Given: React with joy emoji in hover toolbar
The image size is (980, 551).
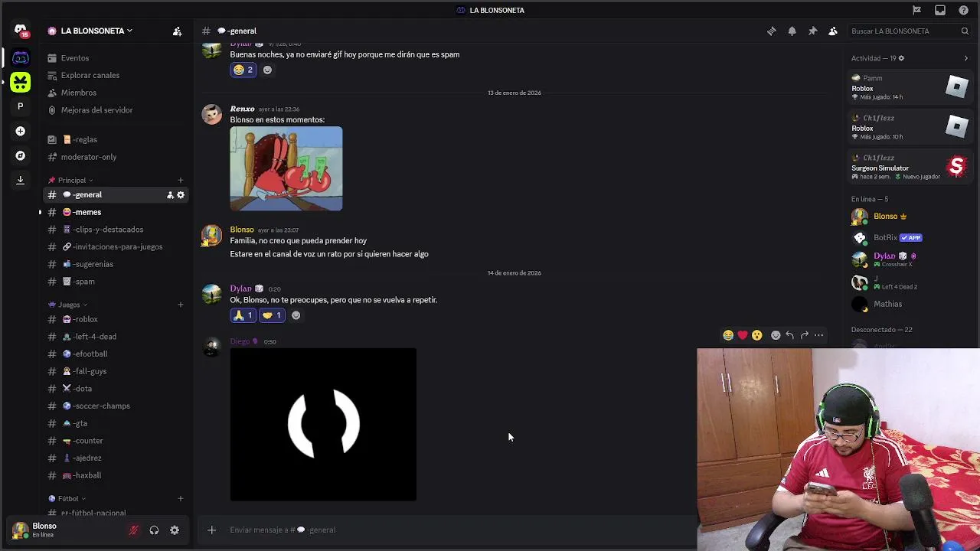Looking at the screenshot, I should pyautogui.click(x=728, y=335).
